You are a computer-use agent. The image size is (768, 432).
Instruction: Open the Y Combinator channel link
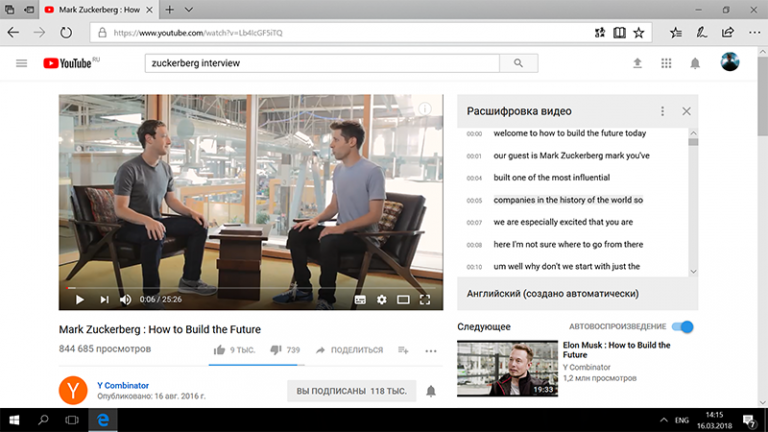(x=123, y=384)
